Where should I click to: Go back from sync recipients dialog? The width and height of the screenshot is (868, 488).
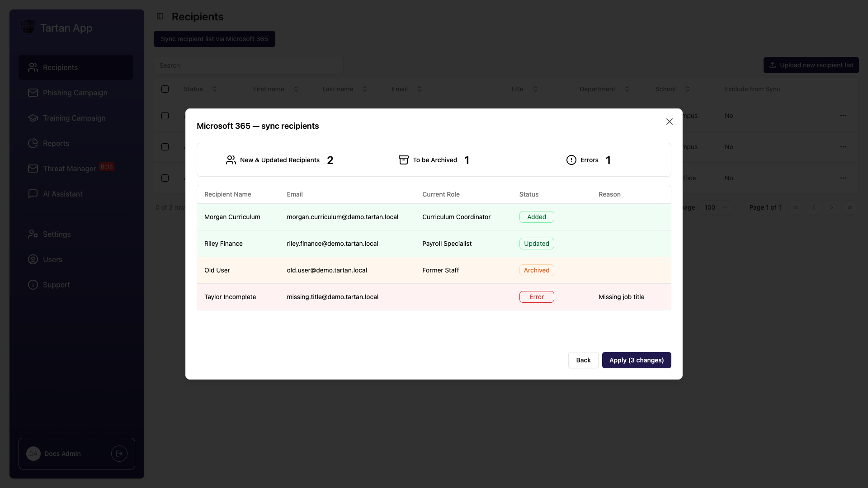tap(583, 360)
